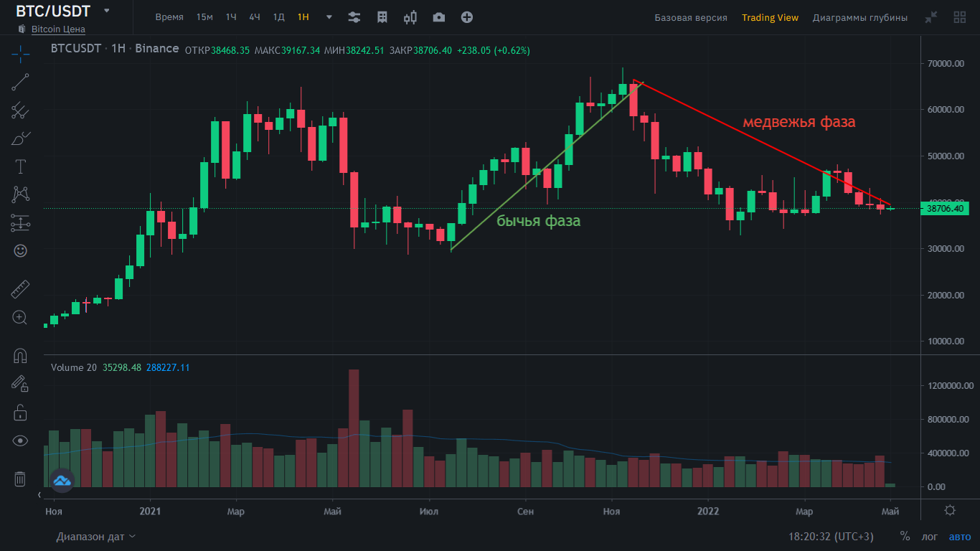Enable the лог logarithmic scale
This screenshot has width=980, height=551.
[x=929, y=536]
